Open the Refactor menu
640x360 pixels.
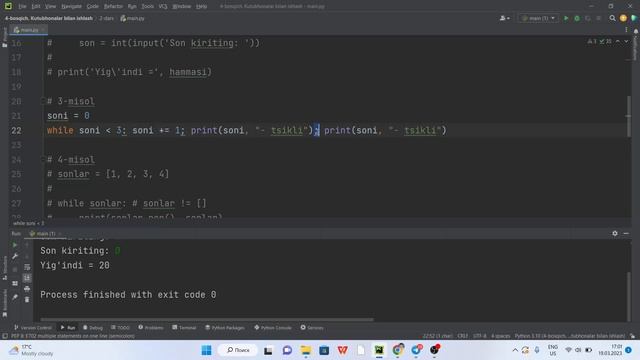pyautogui.click(x=113, y=6)
